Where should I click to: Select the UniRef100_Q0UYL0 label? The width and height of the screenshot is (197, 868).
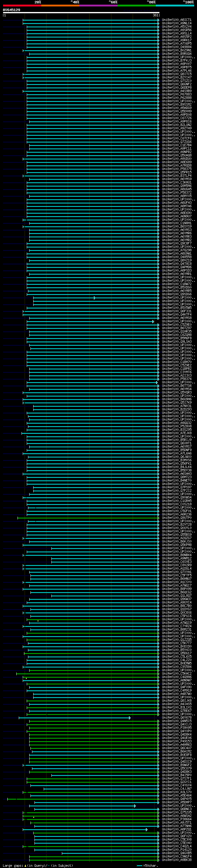(177, 528)
